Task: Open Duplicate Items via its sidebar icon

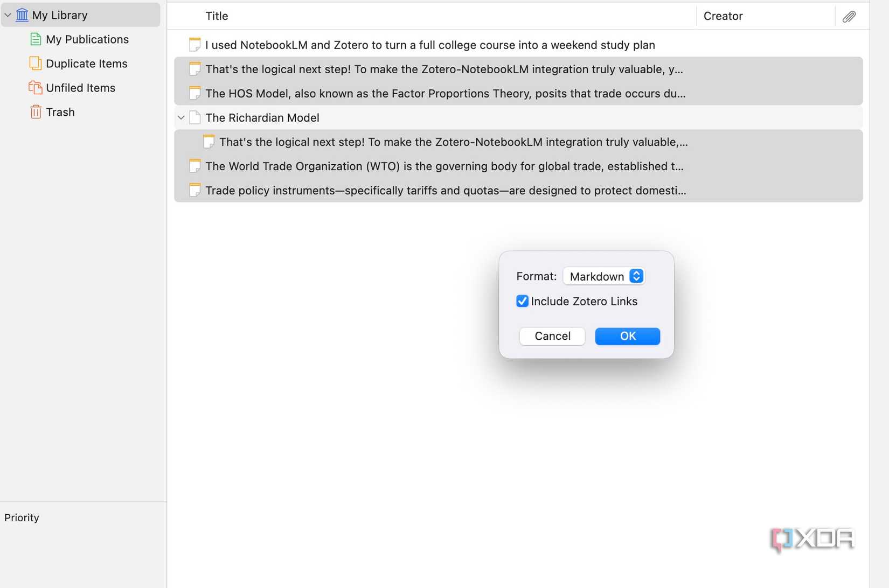Action: click(x=35, y=63)
